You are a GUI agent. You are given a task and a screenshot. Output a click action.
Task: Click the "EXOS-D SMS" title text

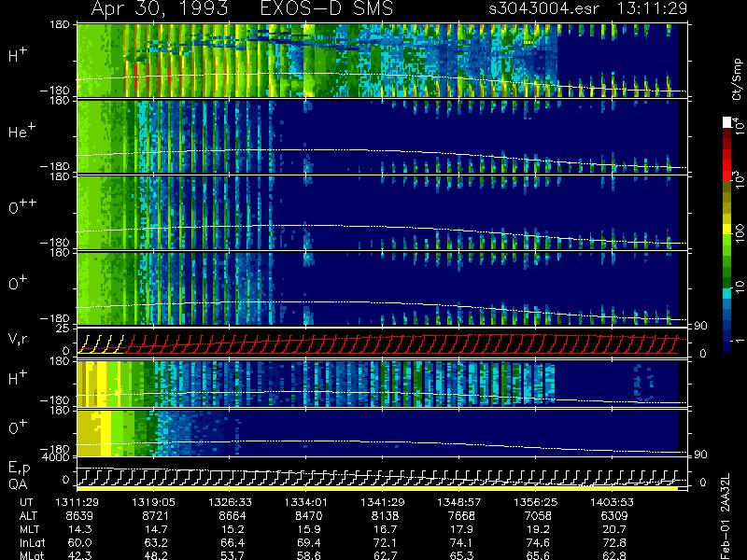click(x=327, y=8)
